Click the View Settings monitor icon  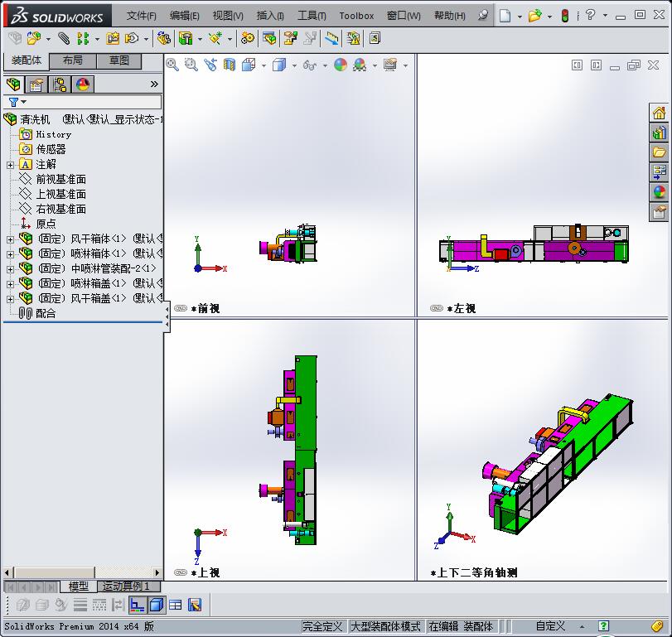(390, 65)
